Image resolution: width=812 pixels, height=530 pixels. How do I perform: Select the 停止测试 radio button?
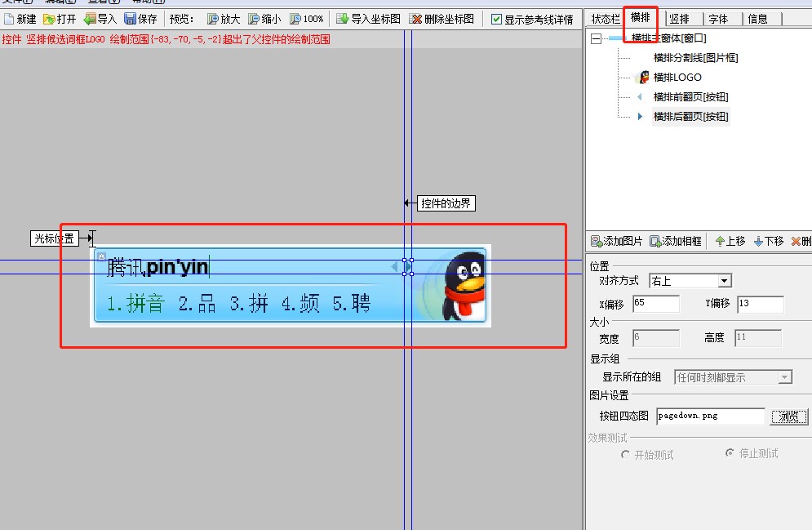[730, 452]
